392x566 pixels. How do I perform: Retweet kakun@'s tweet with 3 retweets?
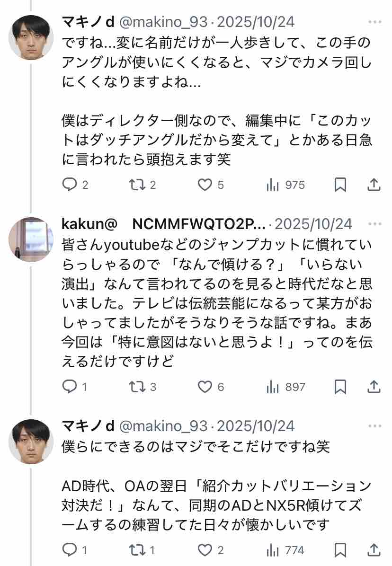[142, 387]
